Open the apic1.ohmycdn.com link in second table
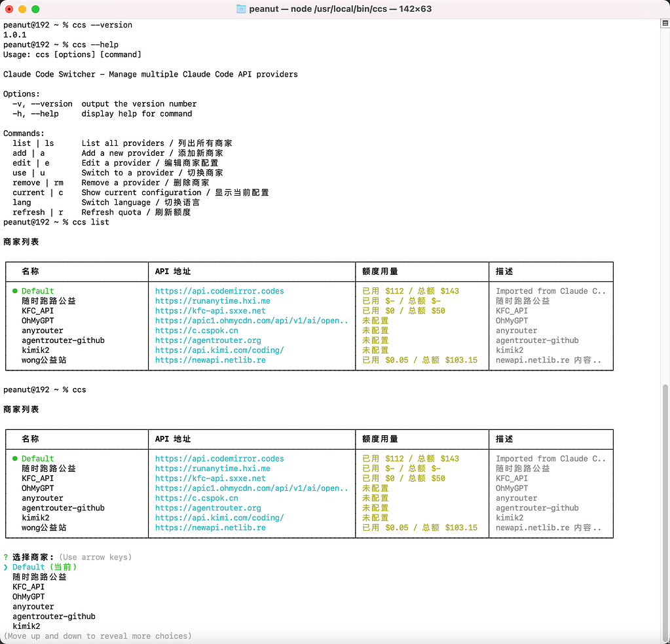This screenshot has width=670, height=644. point(251,488)
